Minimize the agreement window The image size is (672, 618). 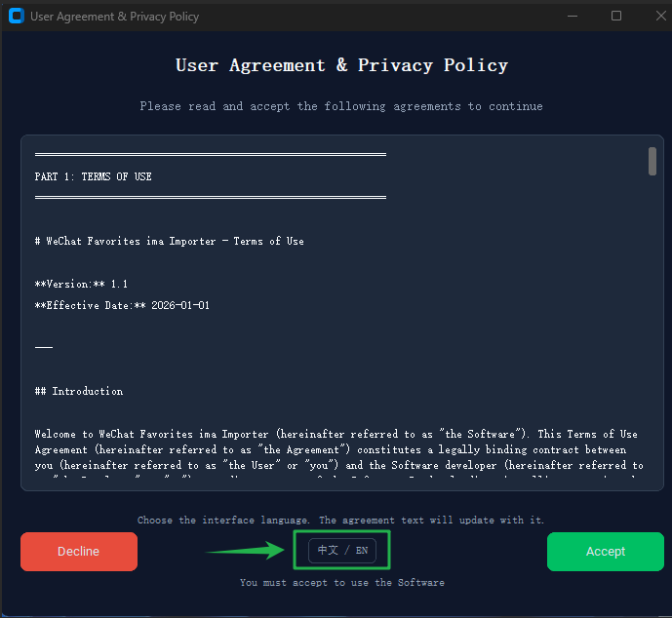[x=573, y=17]
